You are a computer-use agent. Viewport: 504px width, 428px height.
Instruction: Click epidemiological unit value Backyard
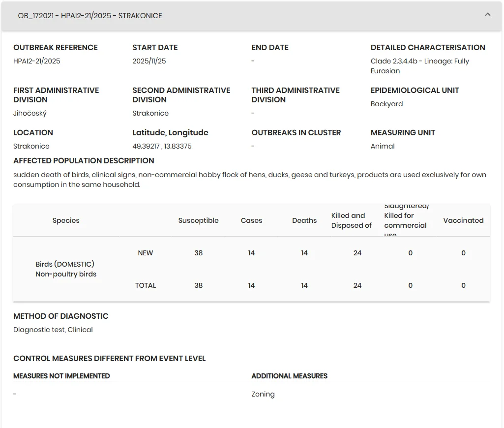click(386, 104)
